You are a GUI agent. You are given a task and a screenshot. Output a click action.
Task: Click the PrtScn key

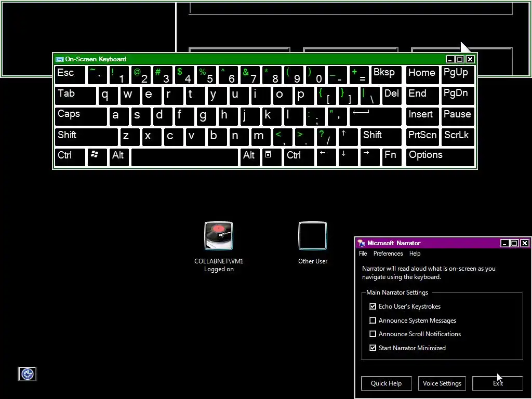(422, 137)
